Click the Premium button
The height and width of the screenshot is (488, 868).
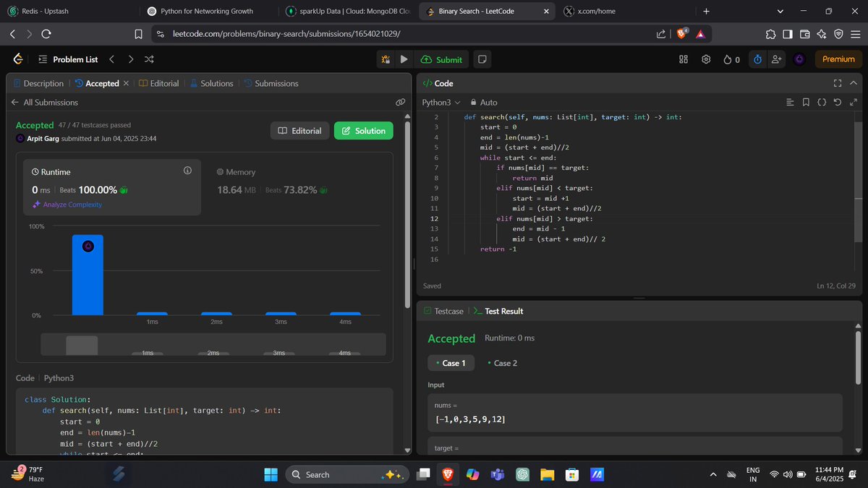(x=838, y=59)
